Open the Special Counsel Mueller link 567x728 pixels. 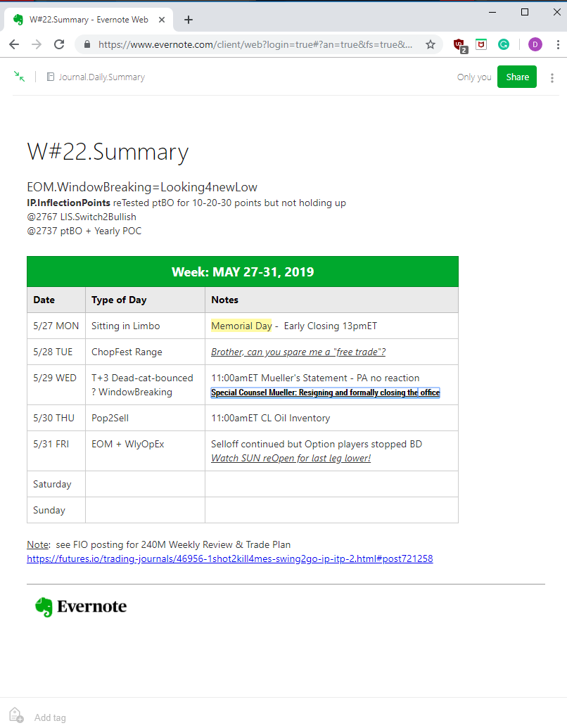click(325, 392)
